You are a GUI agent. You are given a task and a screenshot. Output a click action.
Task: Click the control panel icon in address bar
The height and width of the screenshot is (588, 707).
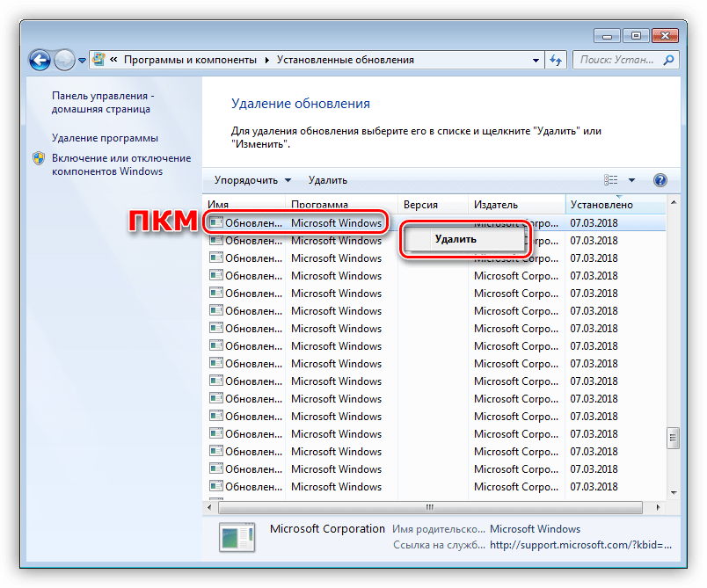pyautogui.click(x=100, y=61)
